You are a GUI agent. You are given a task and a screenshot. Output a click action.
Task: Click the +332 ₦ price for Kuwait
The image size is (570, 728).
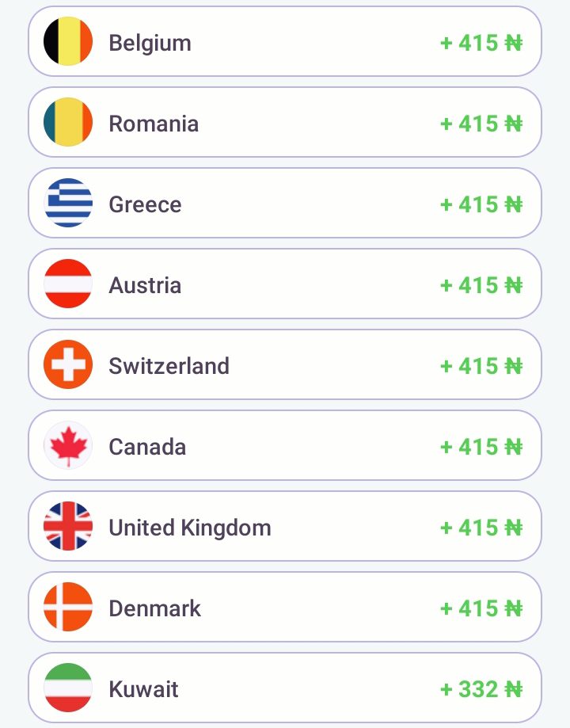click(481, 689)
